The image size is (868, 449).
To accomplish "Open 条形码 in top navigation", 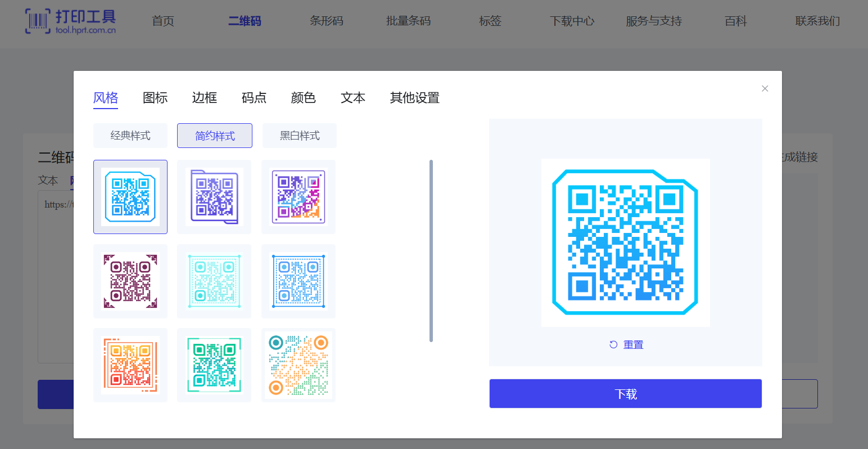I will [x=327, y=21].
